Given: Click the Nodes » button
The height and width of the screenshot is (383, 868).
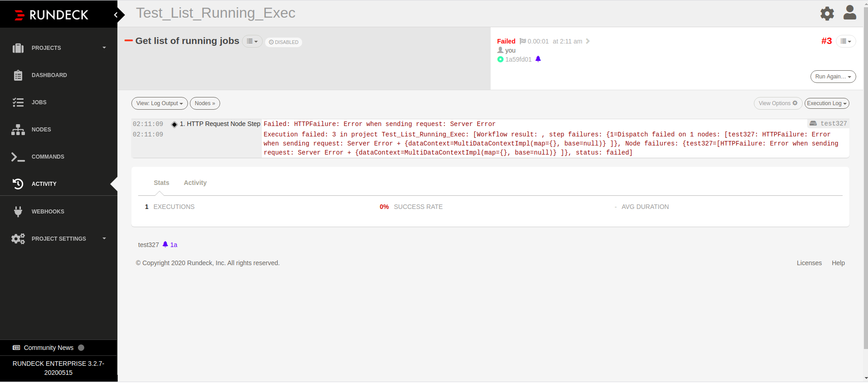Looking at the screenshot, I should pos(205,103).
